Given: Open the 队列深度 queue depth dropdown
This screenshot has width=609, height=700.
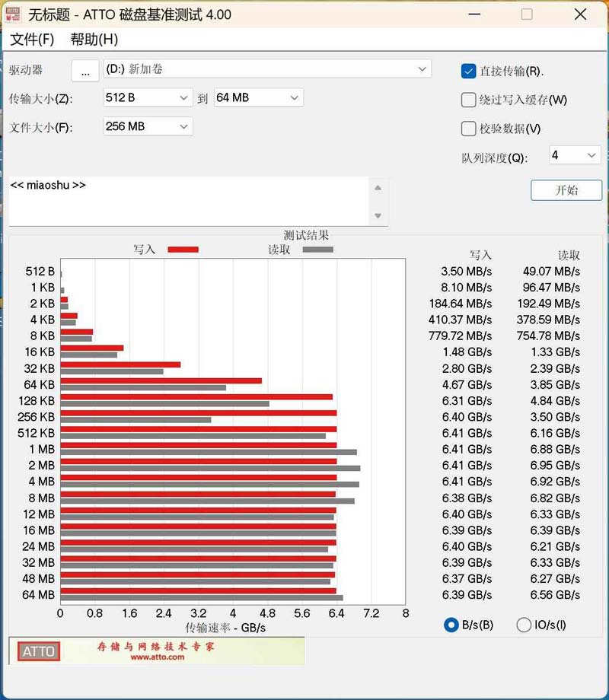Looking at the screenshot, I should click(x=591, y=155).
